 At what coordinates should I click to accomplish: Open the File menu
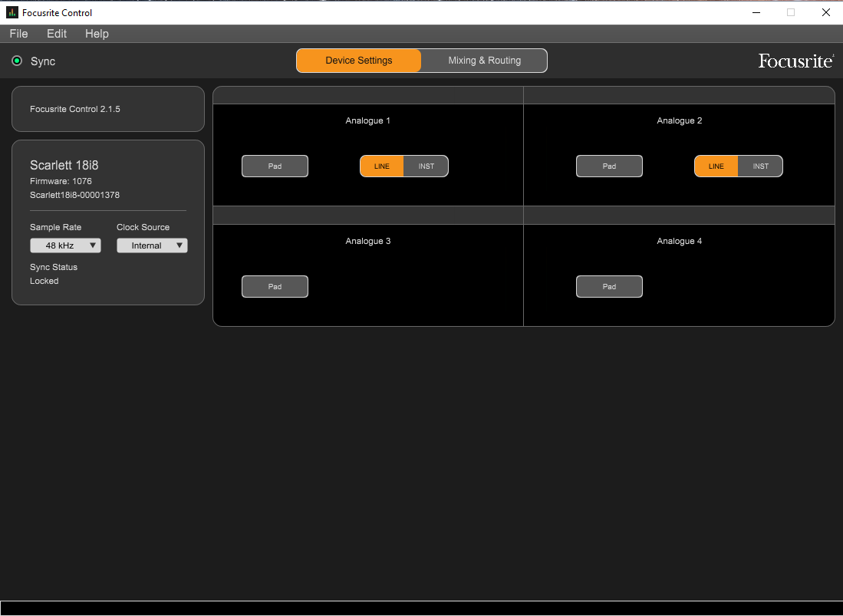coord(19,33)
